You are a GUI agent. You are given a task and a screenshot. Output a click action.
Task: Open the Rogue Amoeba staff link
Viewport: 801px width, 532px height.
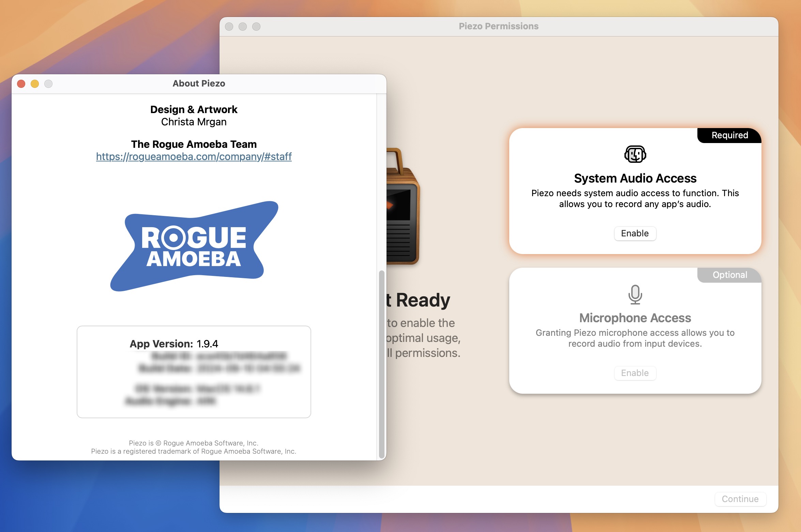[194, 156]
